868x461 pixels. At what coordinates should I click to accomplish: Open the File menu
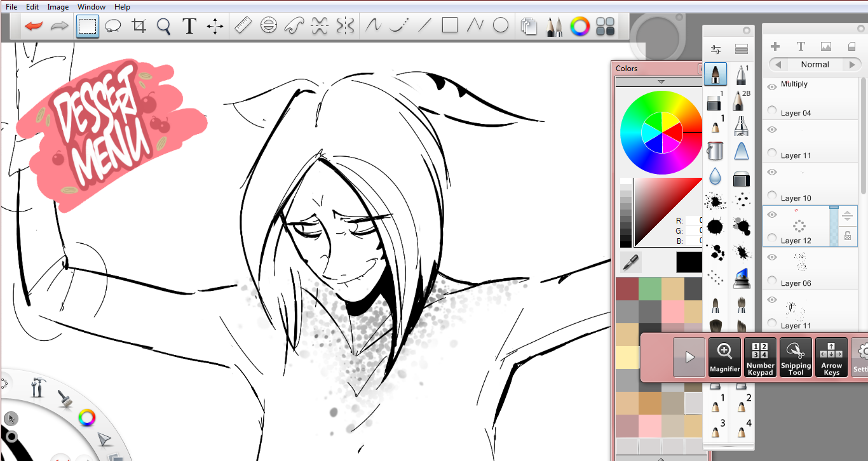point(11,7)
